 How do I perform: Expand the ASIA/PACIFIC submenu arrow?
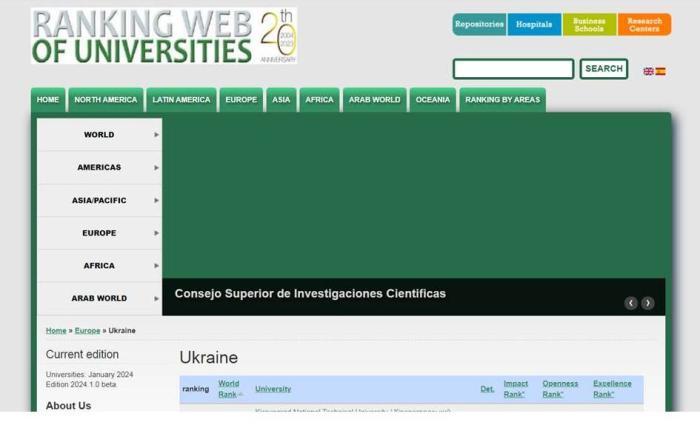click(156, 200)
